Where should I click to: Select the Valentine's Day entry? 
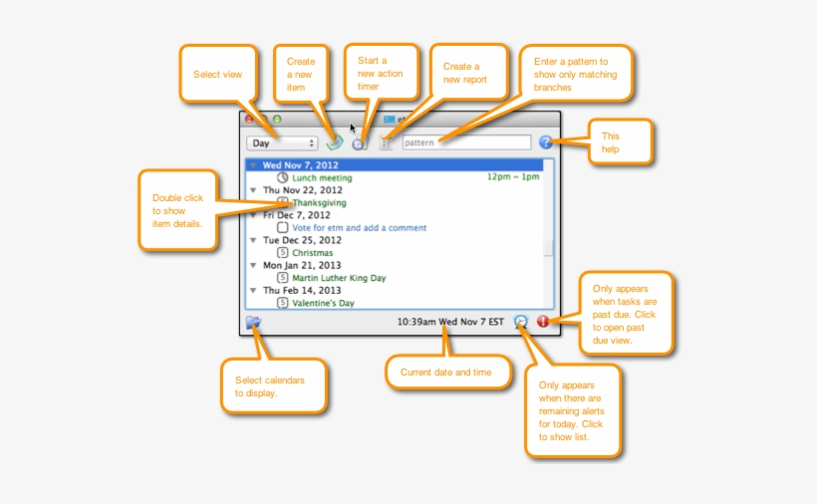323,303
